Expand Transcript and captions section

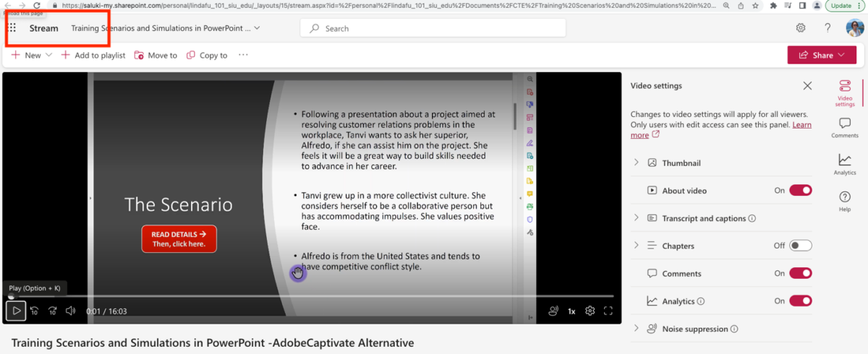(637, 218)
